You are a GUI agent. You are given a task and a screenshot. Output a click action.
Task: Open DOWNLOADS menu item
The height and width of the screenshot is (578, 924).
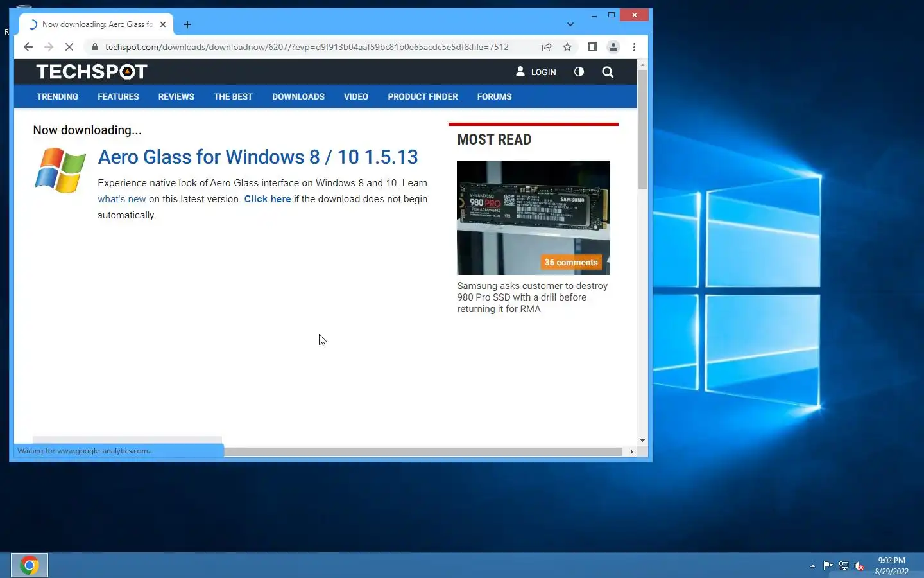tap(298, 96)
